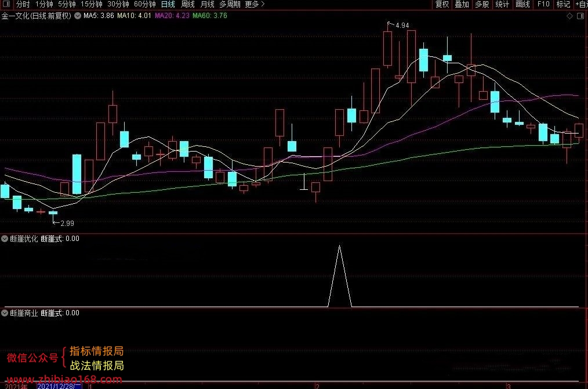Click the 2.99 low price label
This screenshot has width=588, height=389.
[67, 224]
